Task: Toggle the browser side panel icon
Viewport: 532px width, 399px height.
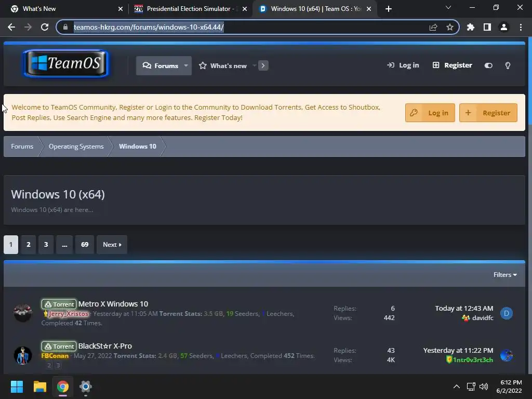Action: [487, 27]
